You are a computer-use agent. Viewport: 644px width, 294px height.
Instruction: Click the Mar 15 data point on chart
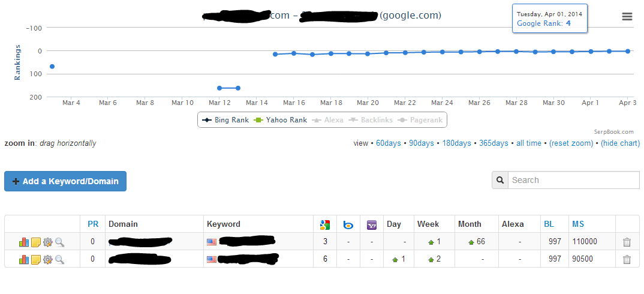pyautogui.click(x=275, y=54)
